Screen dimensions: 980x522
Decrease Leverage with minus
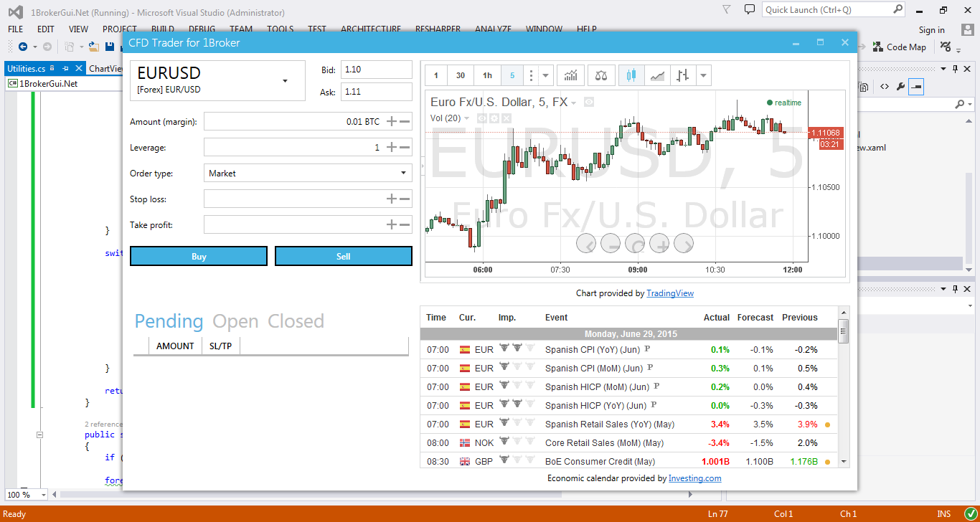pyautogui.click(x=405, y=148)
